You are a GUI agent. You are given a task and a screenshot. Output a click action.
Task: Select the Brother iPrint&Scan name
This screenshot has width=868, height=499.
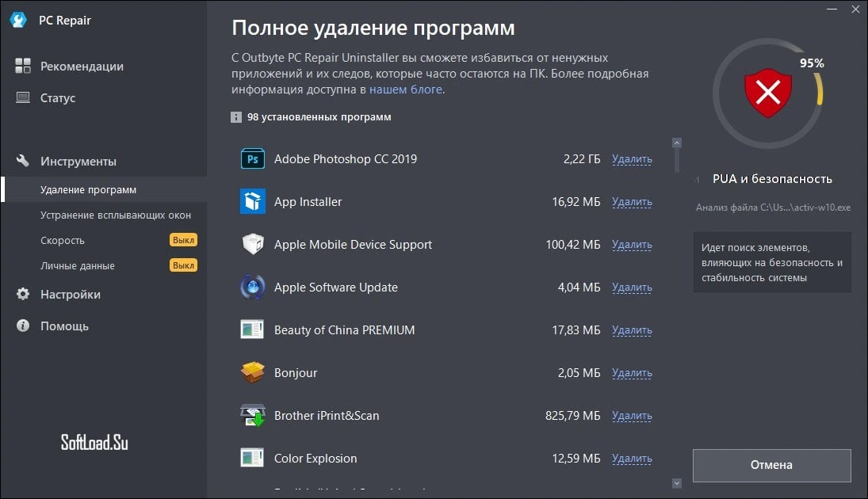click(x=327, y=416)
